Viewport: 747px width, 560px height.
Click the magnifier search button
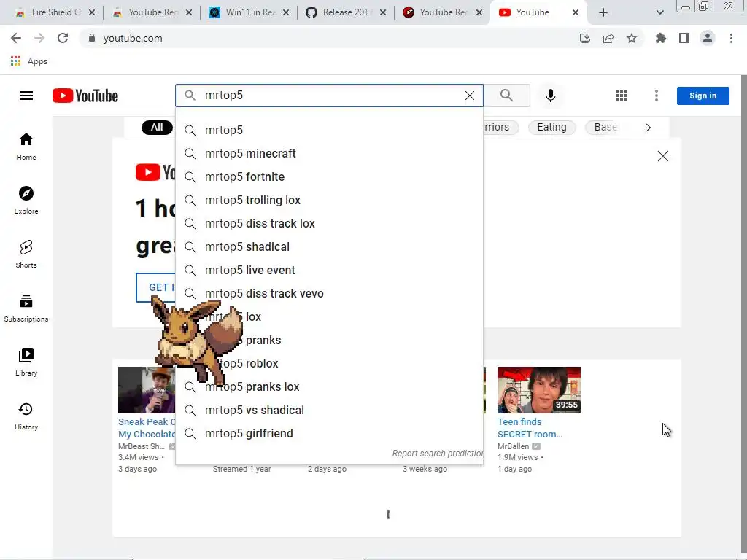[507, 96]
